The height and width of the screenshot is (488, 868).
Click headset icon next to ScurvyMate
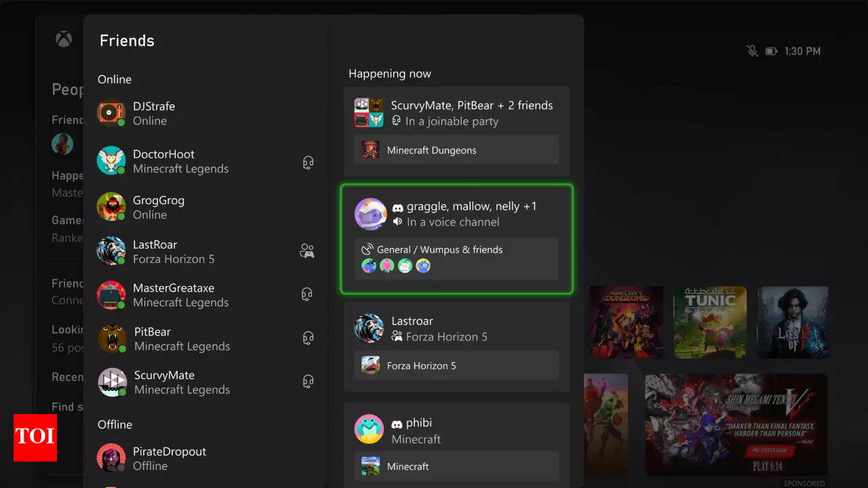tap(308, 382)
